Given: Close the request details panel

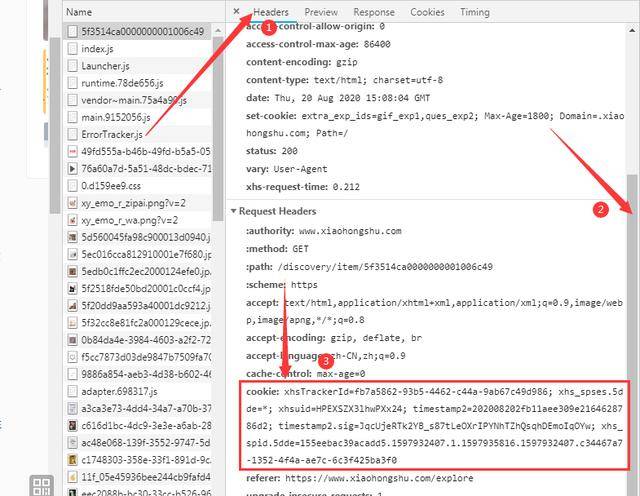Looking at the screenshot, I should (x=236, y=11).
